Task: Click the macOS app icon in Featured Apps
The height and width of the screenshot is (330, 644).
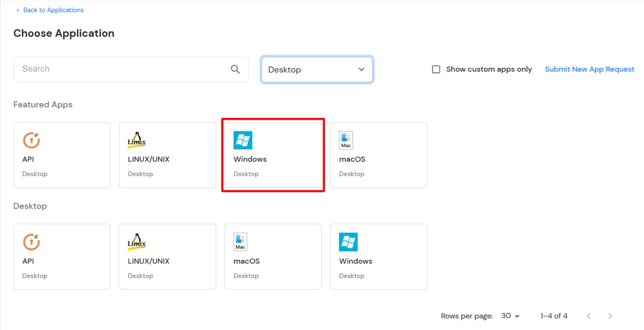Action: [345, 140]
